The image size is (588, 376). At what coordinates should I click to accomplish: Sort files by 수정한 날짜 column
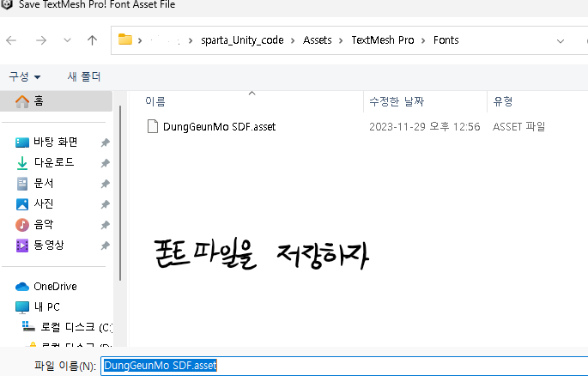[397, 101]
